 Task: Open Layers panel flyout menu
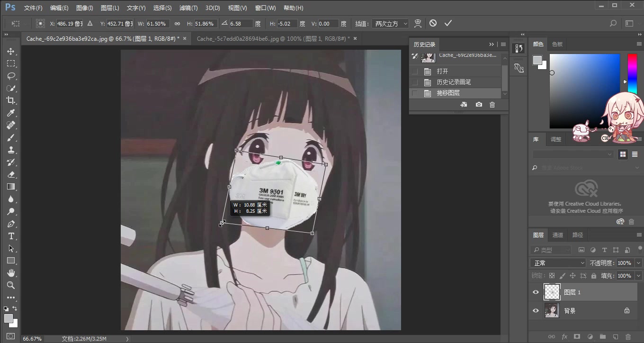[x=639, y=235]
